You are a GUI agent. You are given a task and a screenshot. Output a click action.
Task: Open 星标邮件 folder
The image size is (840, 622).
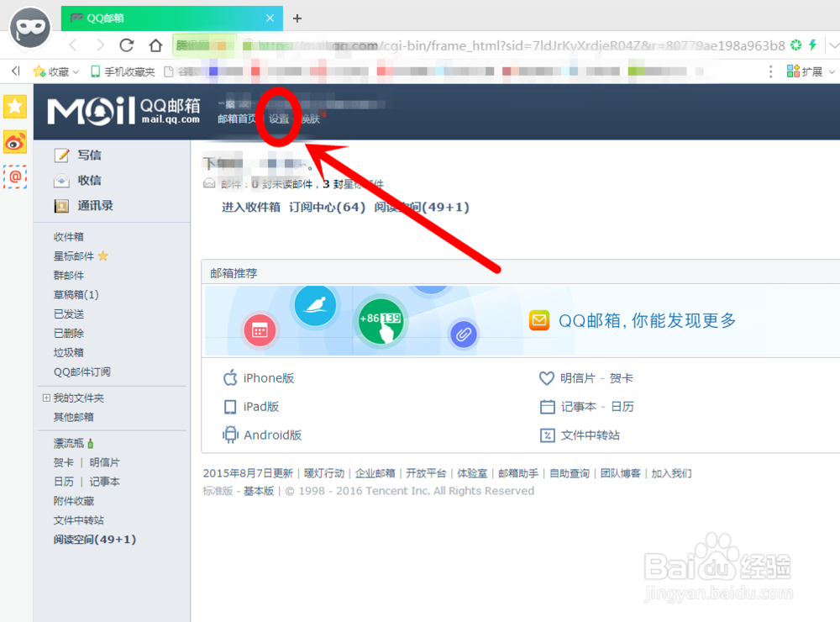[x=74, y=256]
